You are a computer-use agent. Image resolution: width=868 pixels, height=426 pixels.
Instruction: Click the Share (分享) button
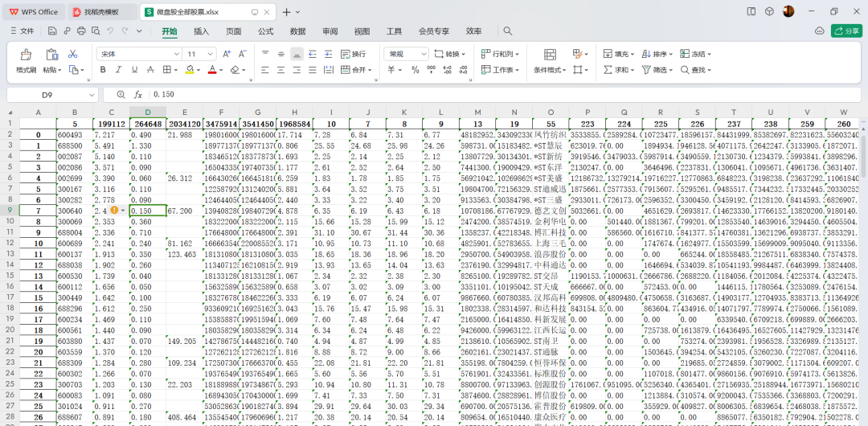point(846,31)
